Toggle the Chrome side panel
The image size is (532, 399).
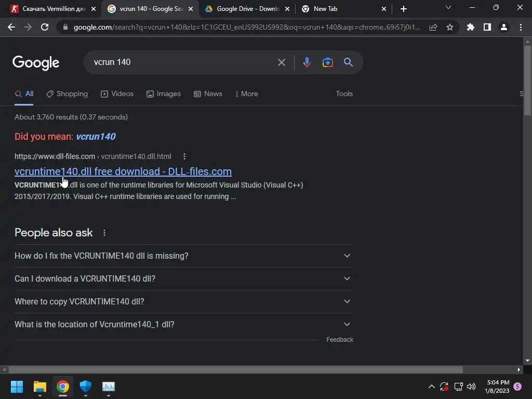click(487, 27)
